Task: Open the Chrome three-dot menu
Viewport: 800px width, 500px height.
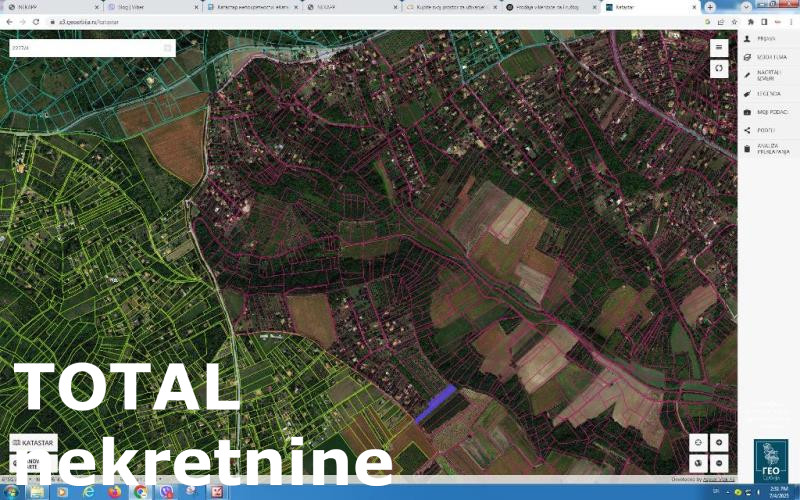Action: pyautogui.click(x=792, y=22)
